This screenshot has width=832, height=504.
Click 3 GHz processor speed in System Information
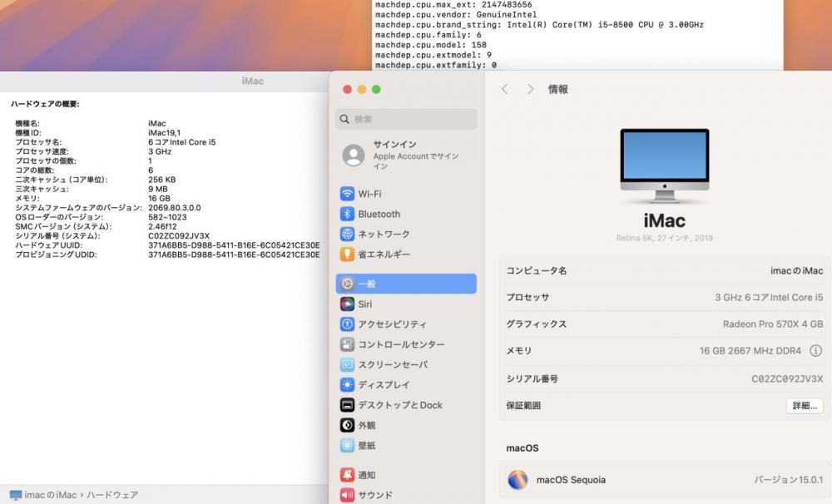pos(160,151)
